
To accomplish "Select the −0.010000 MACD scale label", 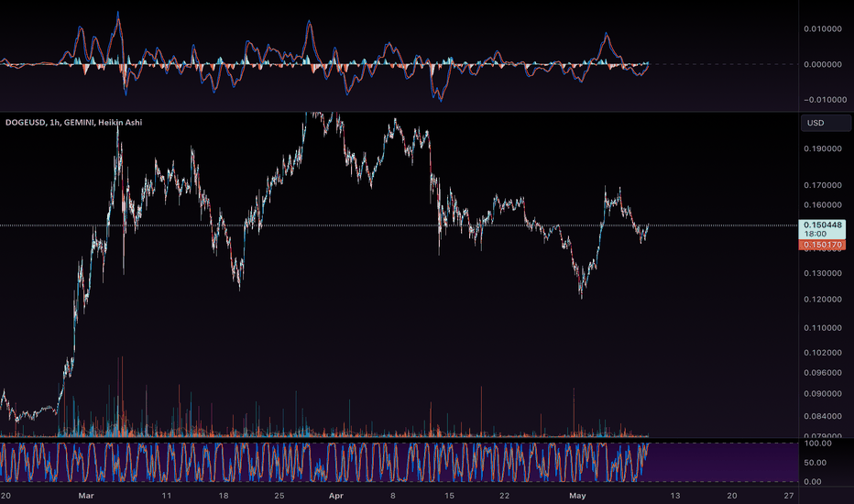I will tap(823, 99).
